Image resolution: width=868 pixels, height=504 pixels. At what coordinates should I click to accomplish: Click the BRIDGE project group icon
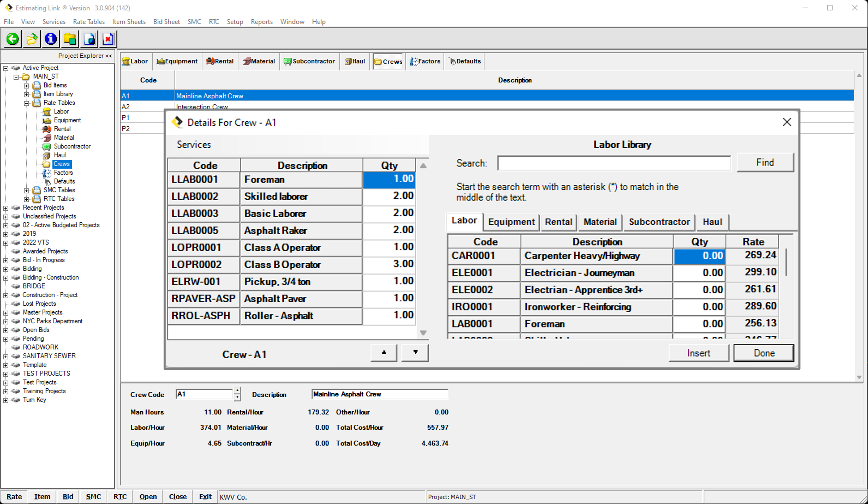(x=16, y=286)
